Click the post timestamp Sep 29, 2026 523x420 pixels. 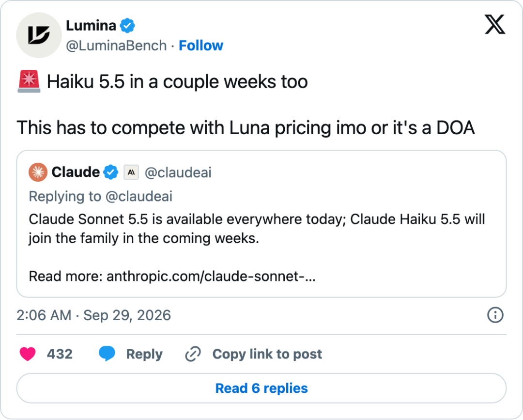(x=127, y=315)
